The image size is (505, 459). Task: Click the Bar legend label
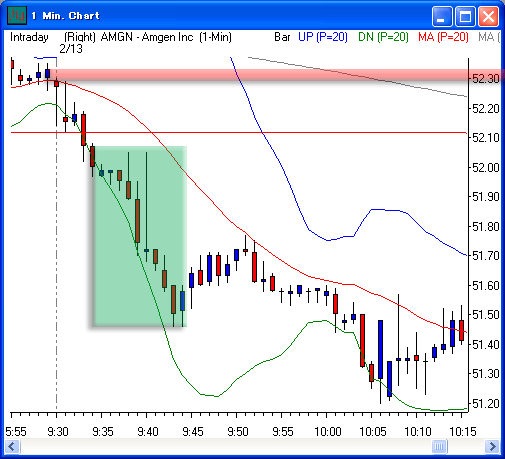tap(282, 37)
